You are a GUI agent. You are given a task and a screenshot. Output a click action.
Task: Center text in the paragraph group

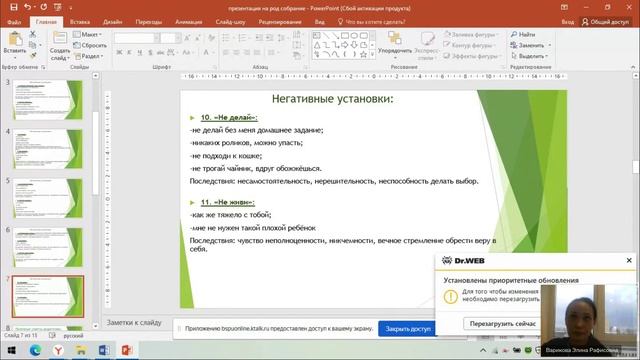click(x=236, y=52)
